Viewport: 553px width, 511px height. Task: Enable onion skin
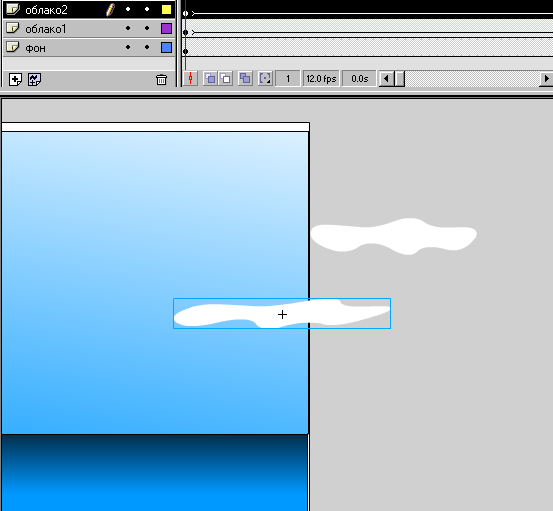[x=210, y=78]
